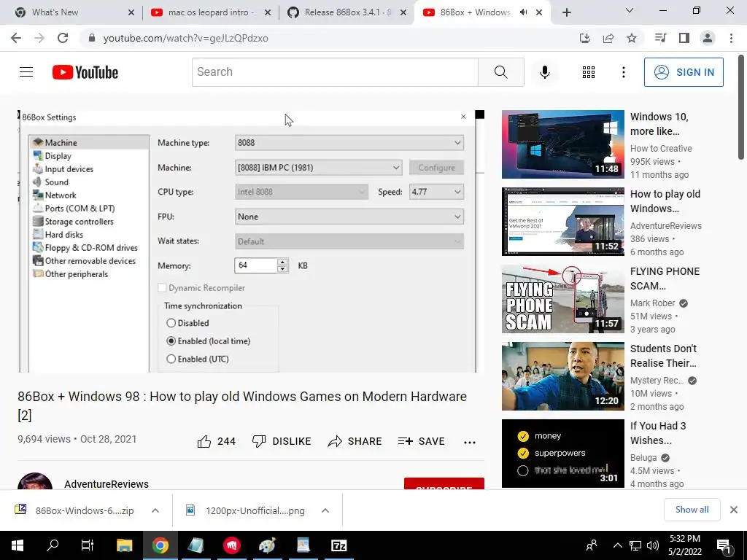Select the Sound settings category
The width and height of the screenshot is (747, 560).
click(x=56, y=182)
